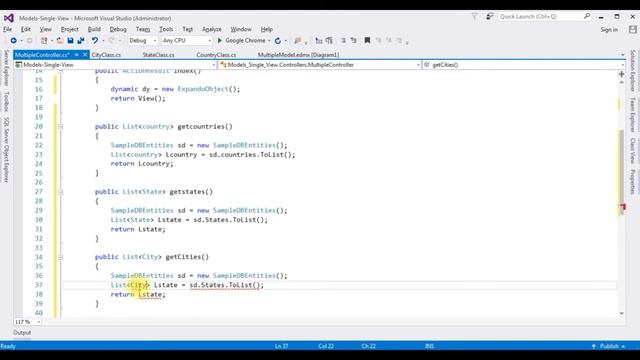
Task: Open the Tools menu
Action: pos(166,29)
